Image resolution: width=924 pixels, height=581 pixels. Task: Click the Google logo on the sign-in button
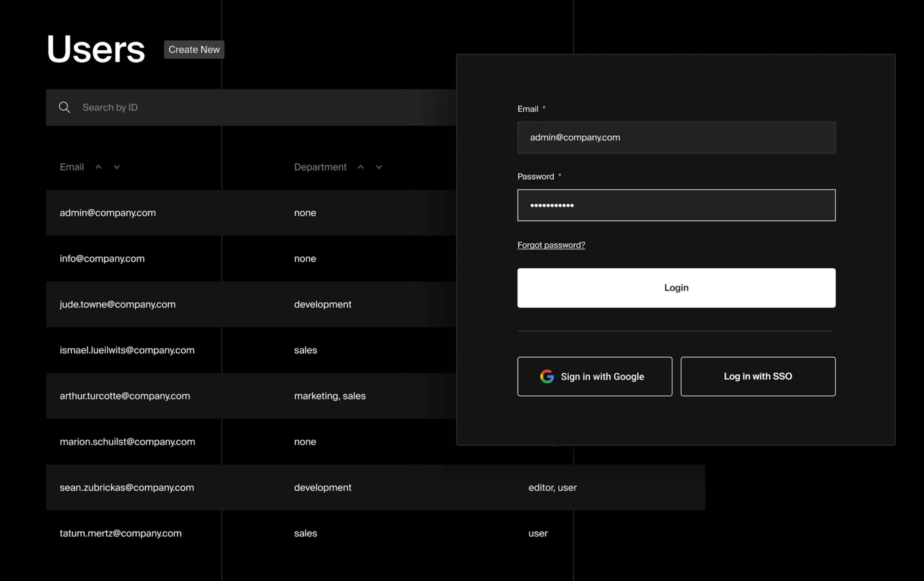tap(546, 376)
